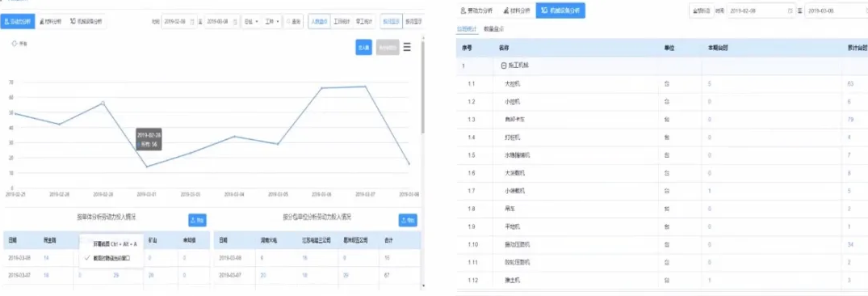The image size is (868, 296).
Task: Open 机械设备分析 tab in the left panel
Action: point(86,22)
